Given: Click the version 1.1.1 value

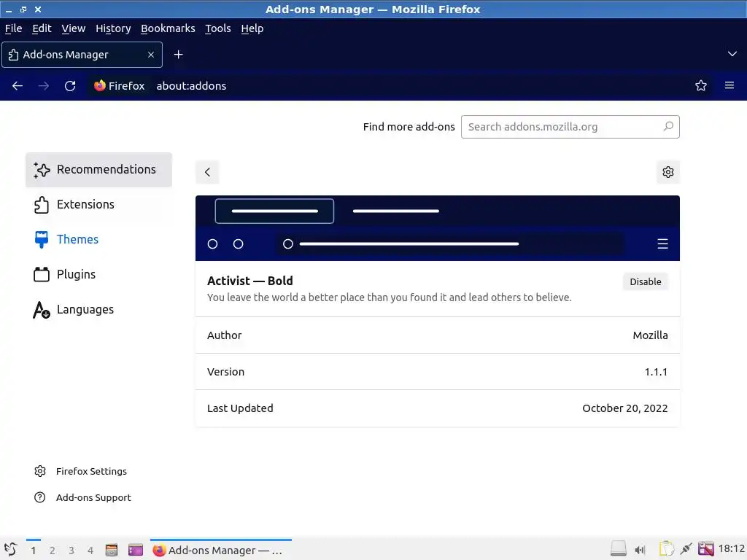Looking at the screenshot, I should click(656, 372).
